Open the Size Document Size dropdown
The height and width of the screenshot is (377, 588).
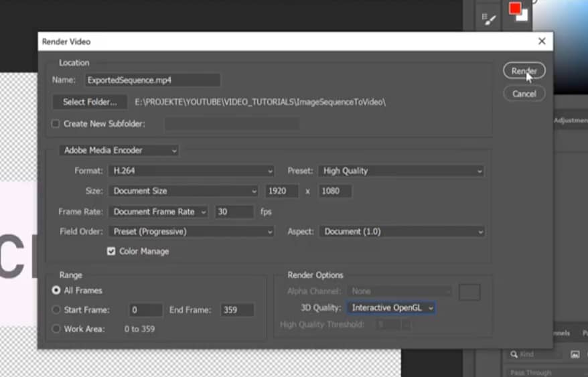[183, 191]
